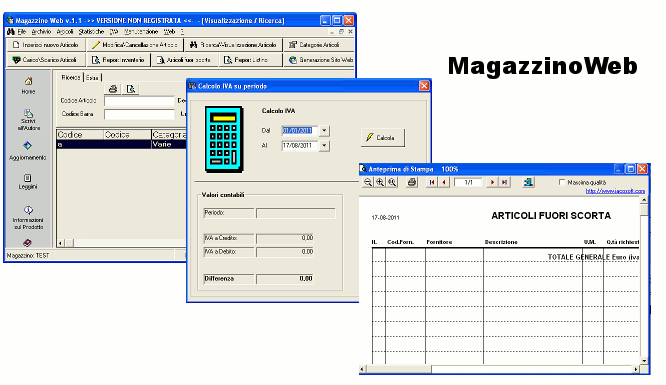The height and width of the screenshot is (385, 666).
Task: Open the Al date dropdown
Action: [324, 145]
